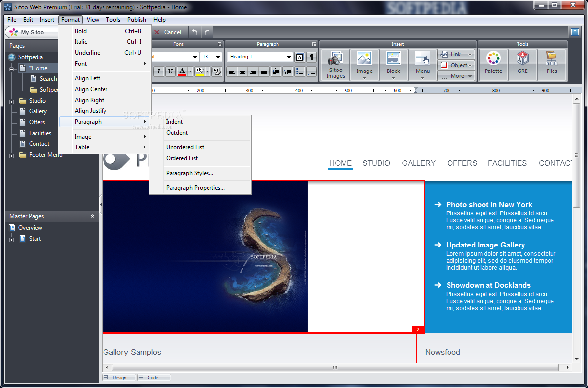Open the Link dropdown
Screen dimensions: 588x388
[456, 54]
